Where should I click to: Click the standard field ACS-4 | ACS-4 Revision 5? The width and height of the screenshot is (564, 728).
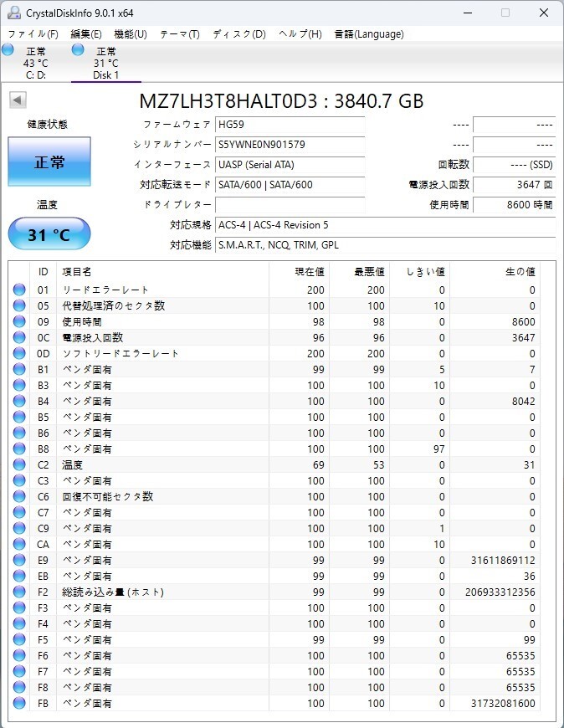coord(385,225)
